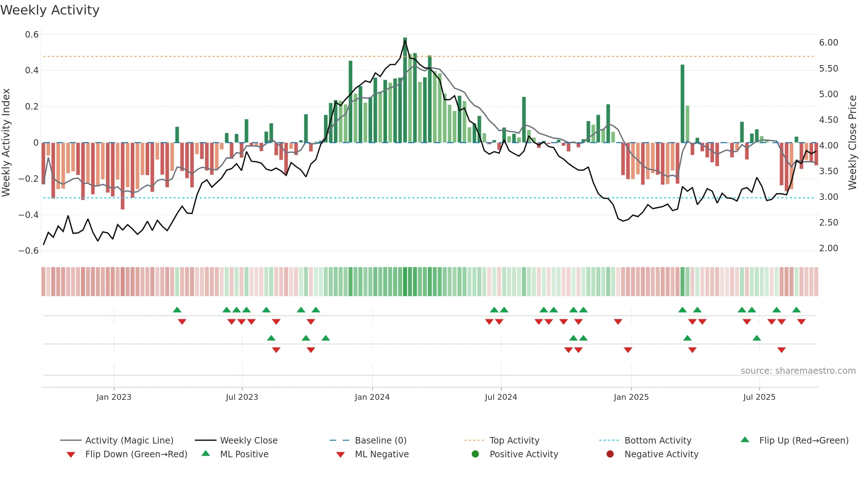This screenshot has height=488, width=868.
Task: Click the Positive Activity green circle icon
Action: point(476,454)
